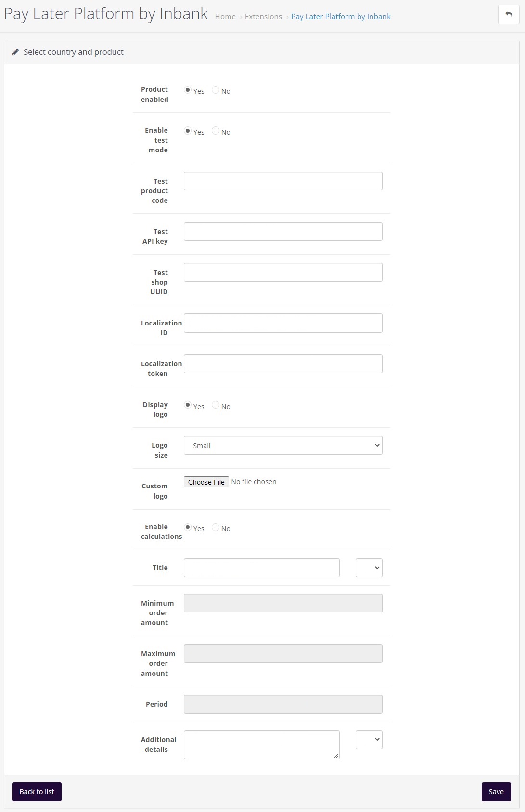Click into the Test API key field

tap(283, 232)
